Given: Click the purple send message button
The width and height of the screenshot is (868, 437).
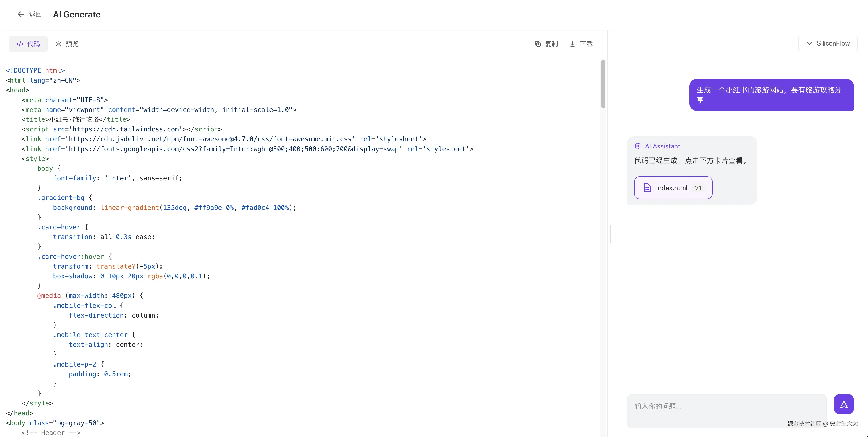Looking at the screenshot, I should pos(844,404).
